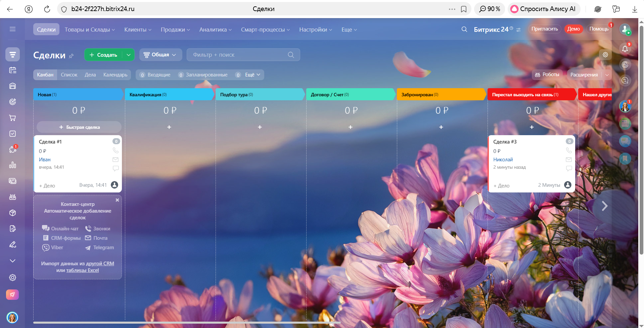Image resolution: width=644 pixels, height=328 pixels.
Task: Expand the Настройки menu
Action: 316,30
